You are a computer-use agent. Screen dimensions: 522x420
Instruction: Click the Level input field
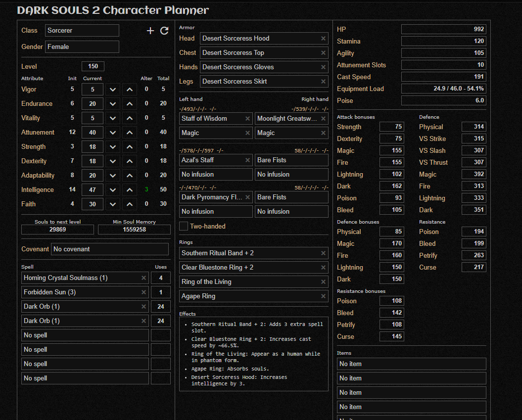(x=93, y=66)
